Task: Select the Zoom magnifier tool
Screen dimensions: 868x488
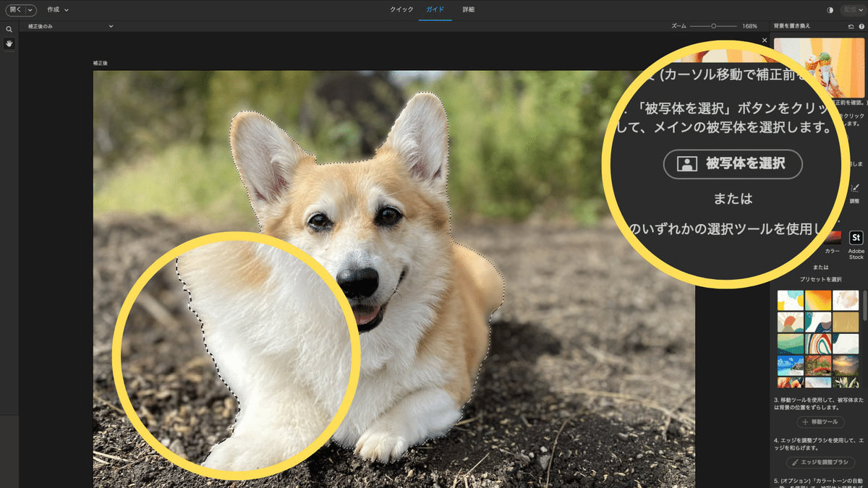Action: coord(9,30)
